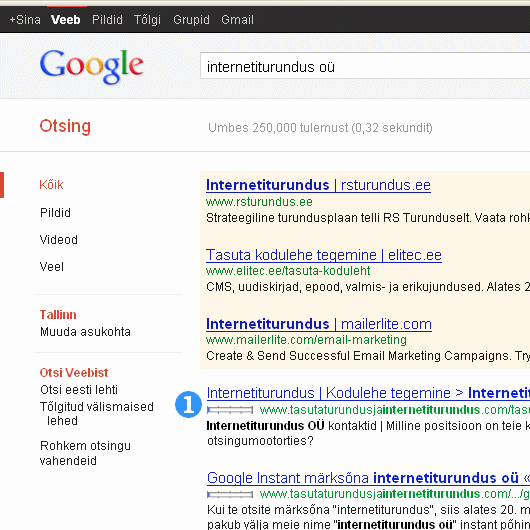
Task: Click the search box with internetiturundus oü
Action: (365, 66)
